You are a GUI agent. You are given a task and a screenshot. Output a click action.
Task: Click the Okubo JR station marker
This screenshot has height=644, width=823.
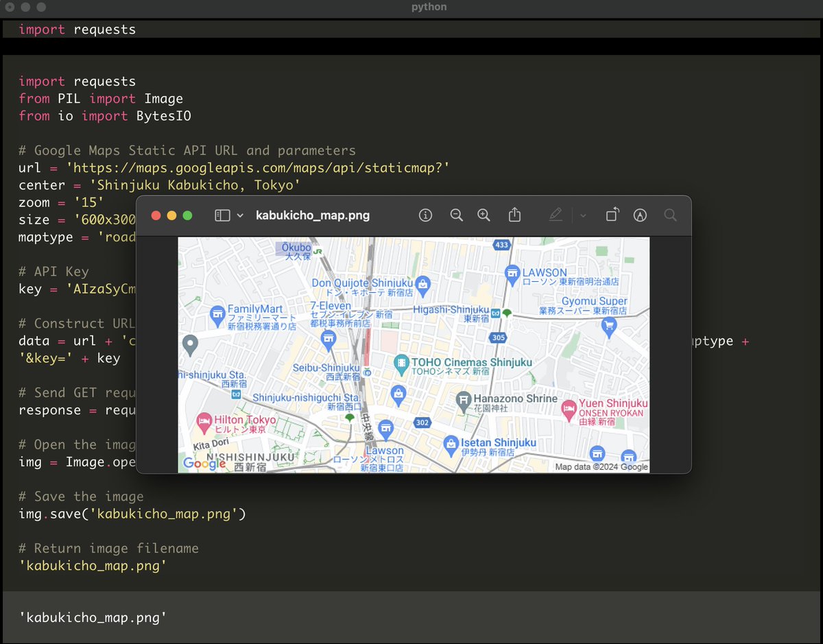tap(318, 252)
